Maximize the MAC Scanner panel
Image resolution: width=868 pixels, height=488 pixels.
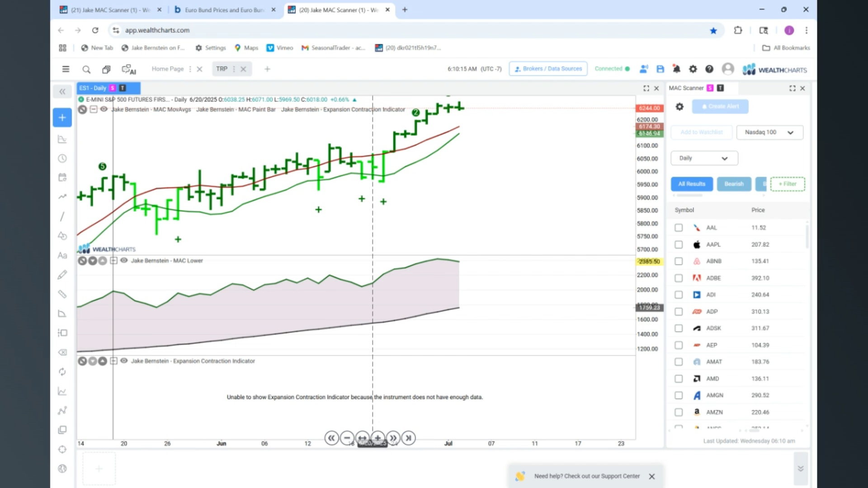pos(792,89)
